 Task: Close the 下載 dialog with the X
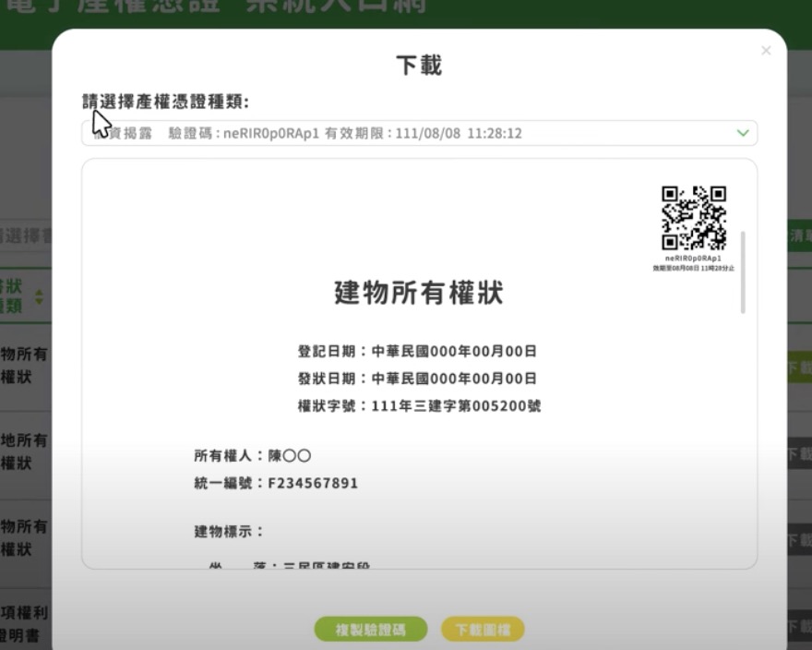coord(766,51)
